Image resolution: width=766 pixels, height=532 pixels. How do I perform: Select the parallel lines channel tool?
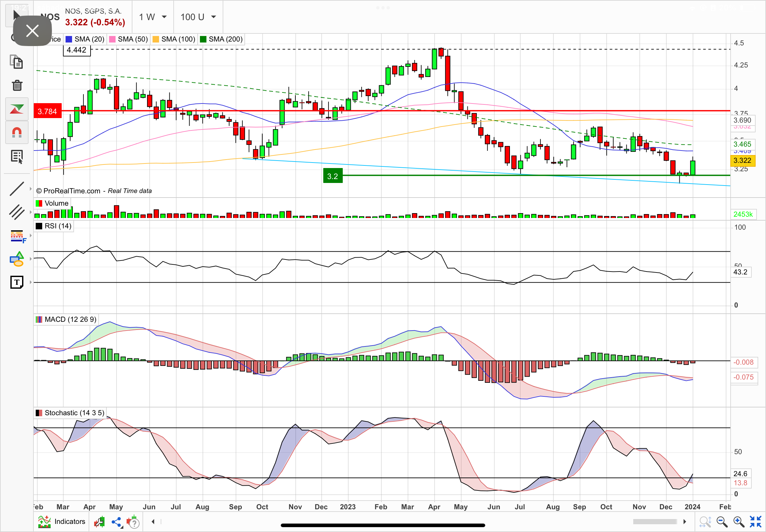[17, 212]
